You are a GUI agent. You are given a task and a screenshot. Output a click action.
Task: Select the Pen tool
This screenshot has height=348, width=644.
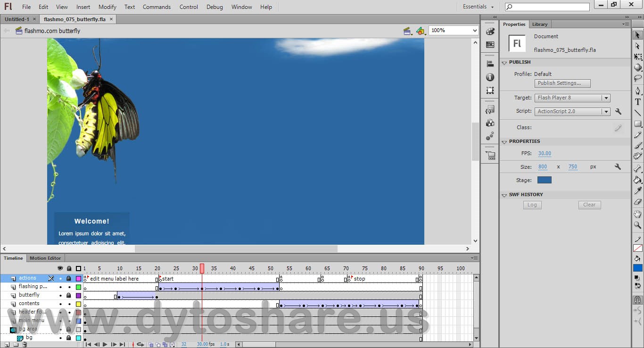point(637,91)
